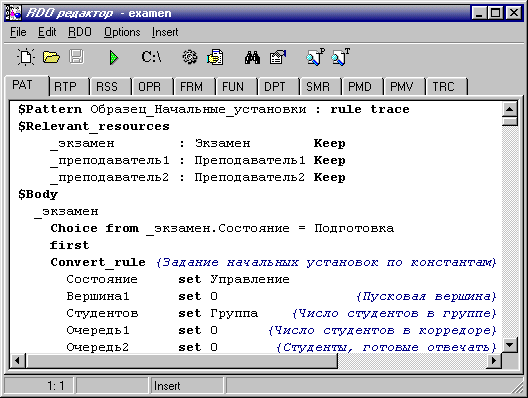This screenshot has width=528, height=398.
Task: Click the Choice from keyword
Action: click(x=95, y=228)
